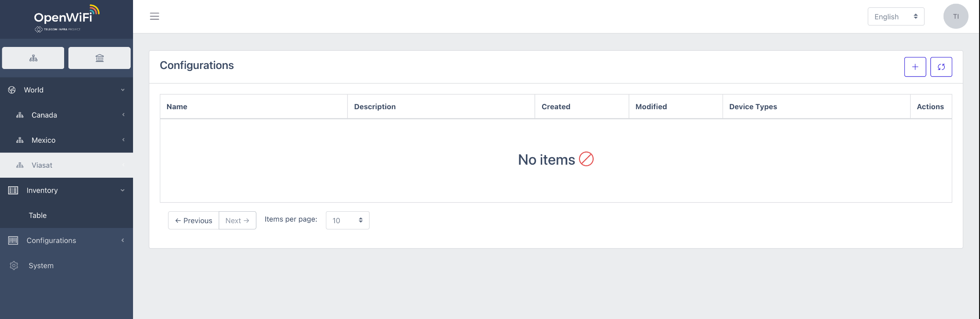Click the Name column header

point(177,107)
